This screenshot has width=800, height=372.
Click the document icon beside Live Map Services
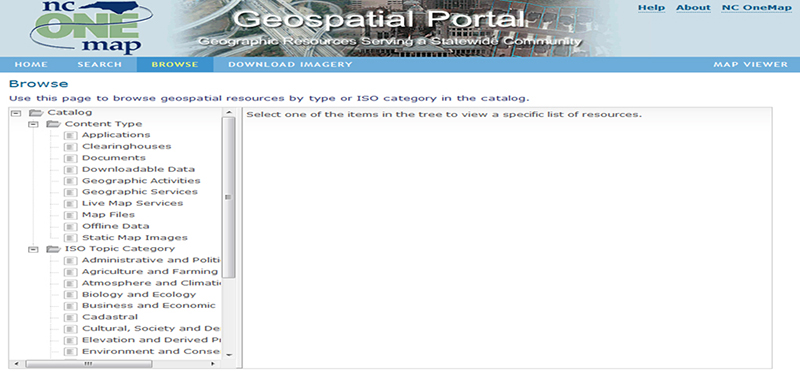tap(71, 204)
